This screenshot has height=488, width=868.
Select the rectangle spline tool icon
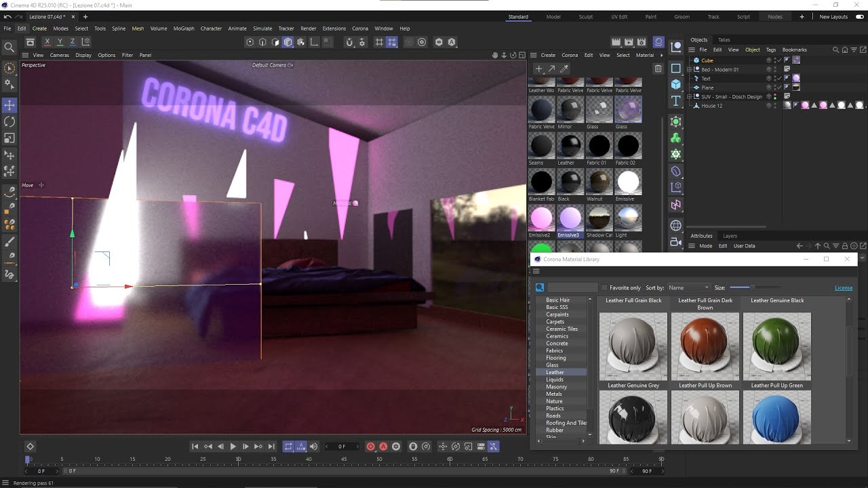[x=676, y=68]
